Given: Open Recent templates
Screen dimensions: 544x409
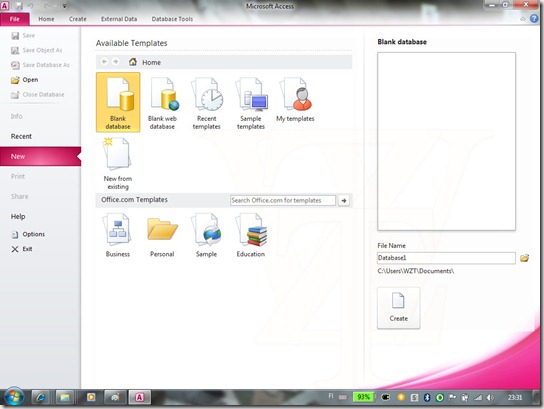Looking at the screenshot, I should point(206,103).
